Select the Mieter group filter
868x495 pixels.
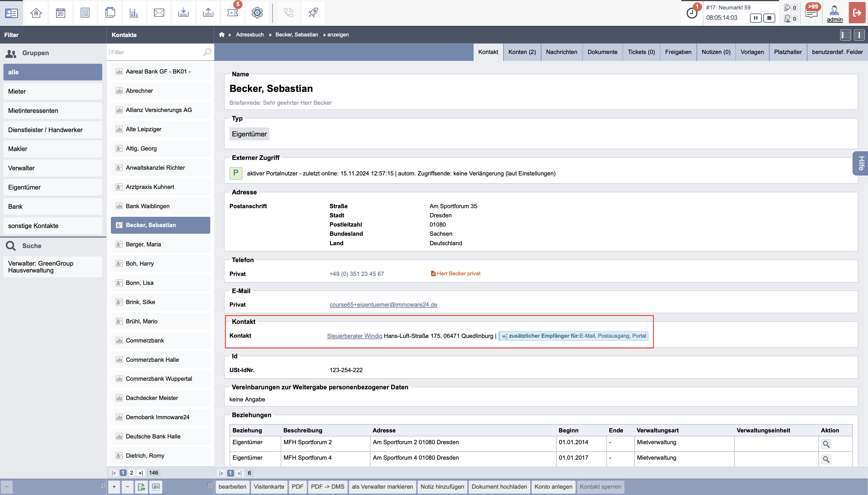(x=53, y=91)
